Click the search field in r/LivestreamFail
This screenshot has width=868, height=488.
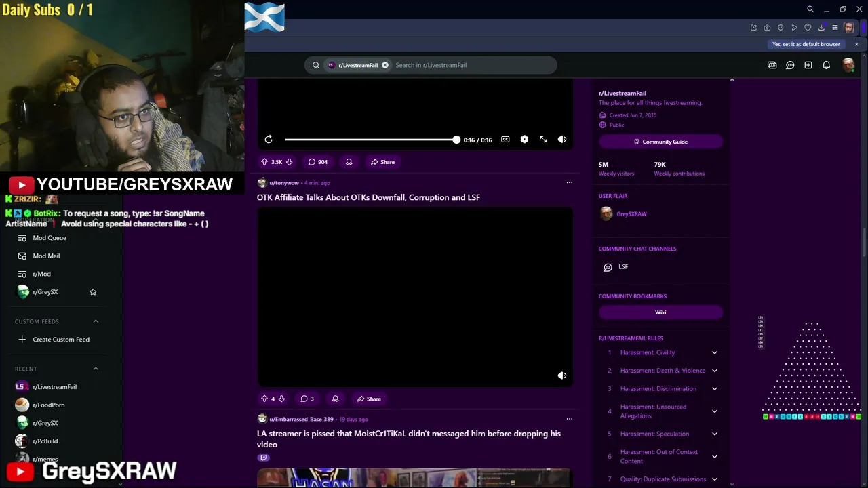click(473, 65)
